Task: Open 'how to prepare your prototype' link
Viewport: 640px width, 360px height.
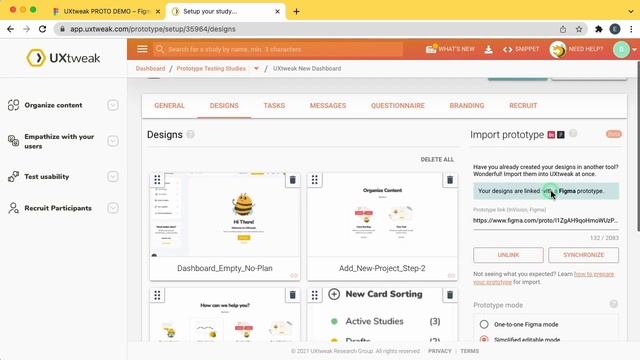Action: pos(594,274)
